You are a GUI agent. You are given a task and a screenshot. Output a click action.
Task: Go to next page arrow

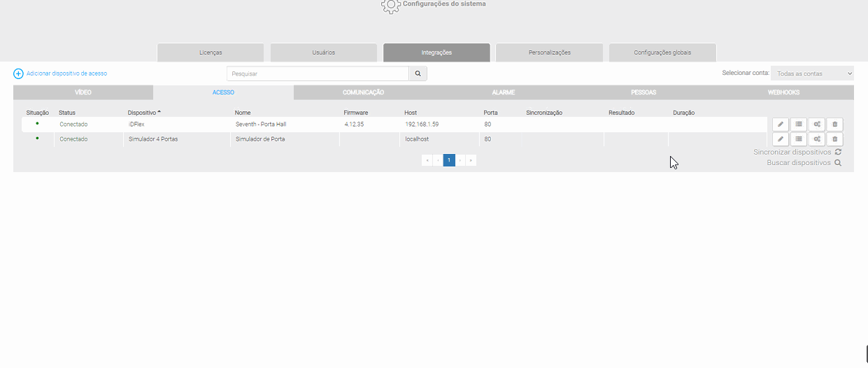460,160
